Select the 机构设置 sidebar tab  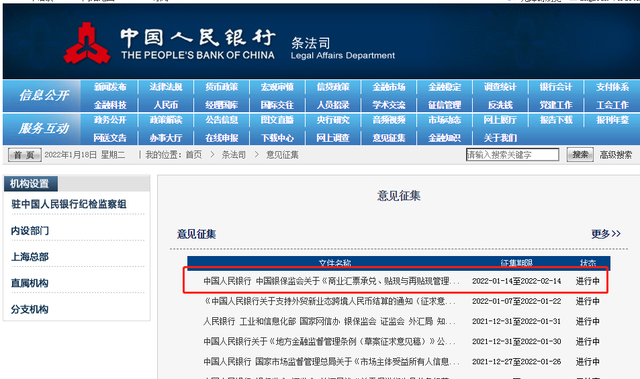pyautogui.click(x=31, y=184)
